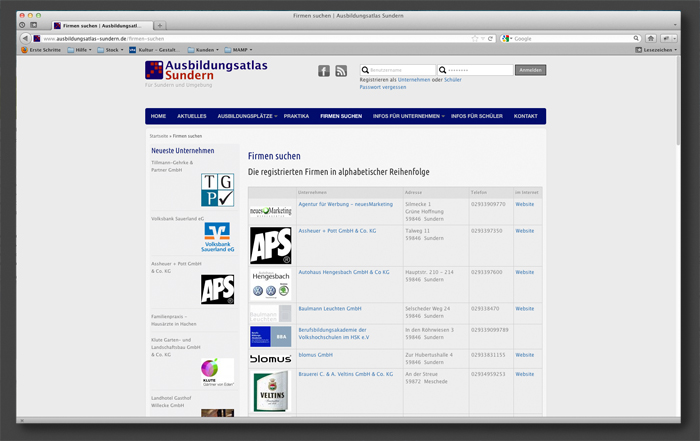Focus the Benutzername username field
The height and width of the screenshot is (441, 700).
click(398, 70)
